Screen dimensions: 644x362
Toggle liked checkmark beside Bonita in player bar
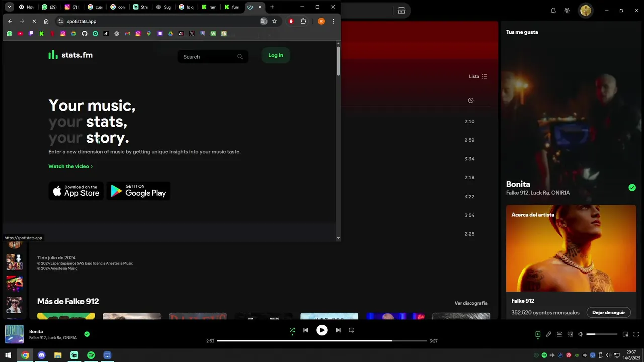pyautogui.click(x=87, y=334)
